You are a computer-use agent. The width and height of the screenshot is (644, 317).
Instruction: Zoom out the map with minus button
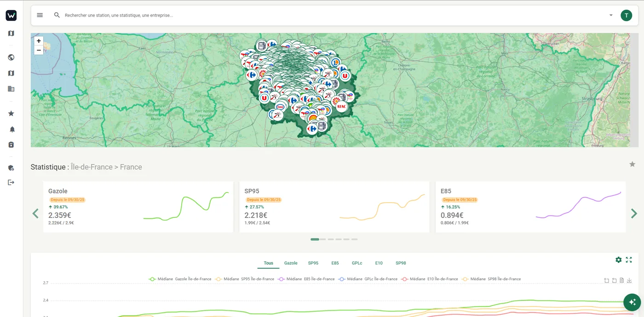[39, 50]
